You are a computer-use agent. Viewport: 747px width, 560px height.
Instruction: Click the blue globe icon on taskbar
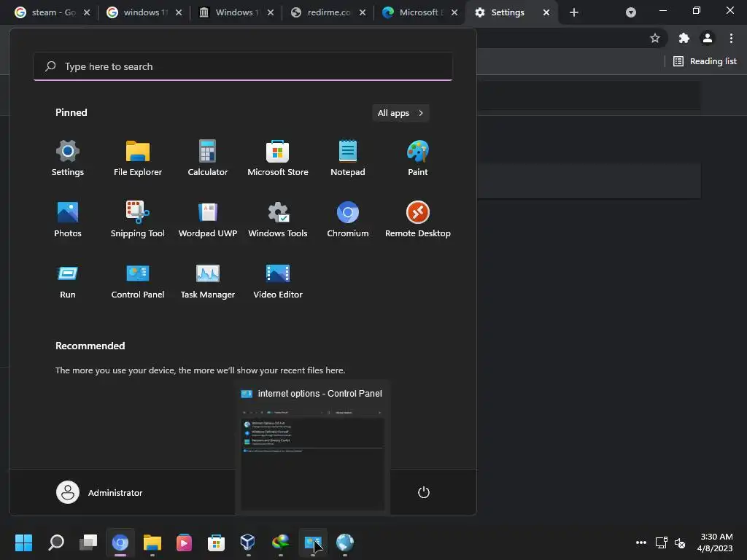click(x=344, y=542)
